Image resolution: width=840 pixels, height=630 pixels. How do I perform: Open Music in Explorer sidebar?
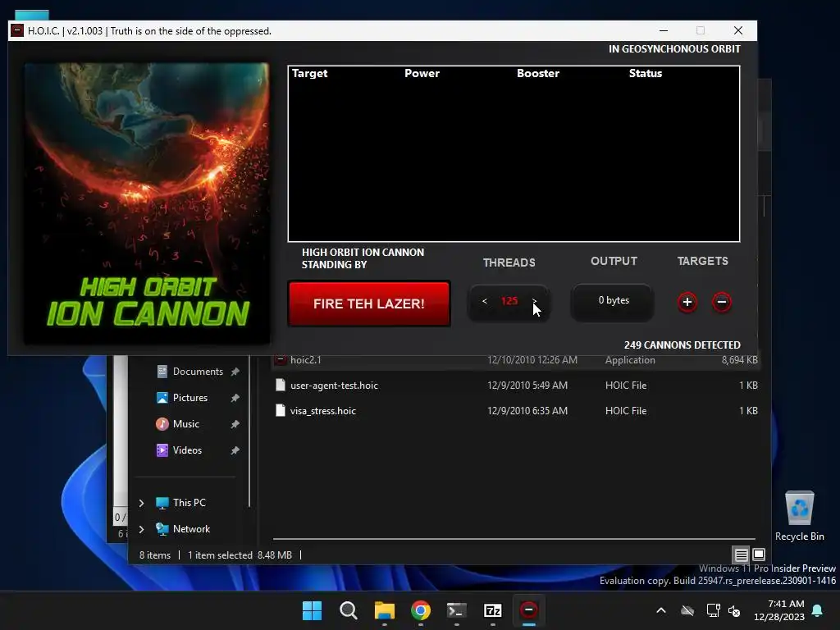pyautogui.click(x=186, y=424)
